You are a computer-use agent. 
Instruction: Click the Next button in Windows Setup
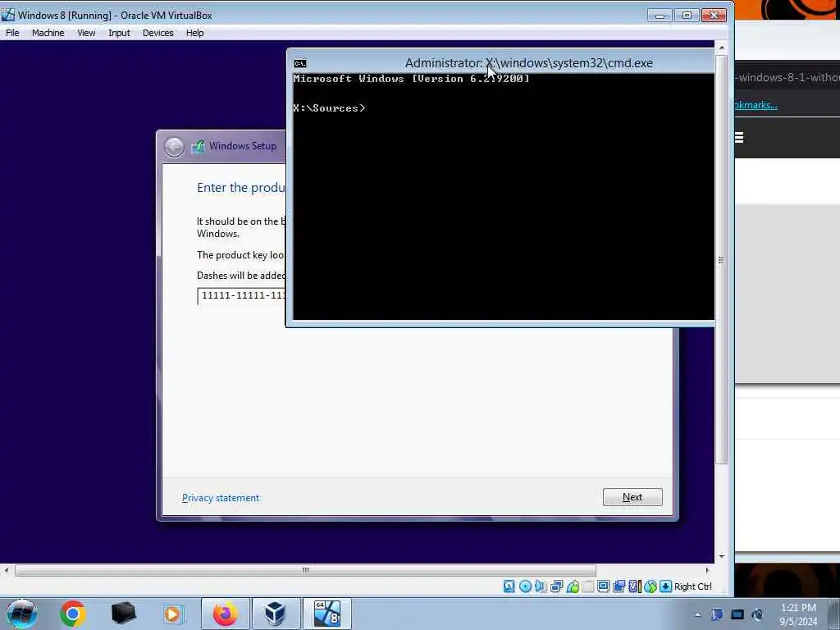click(632, 497)
